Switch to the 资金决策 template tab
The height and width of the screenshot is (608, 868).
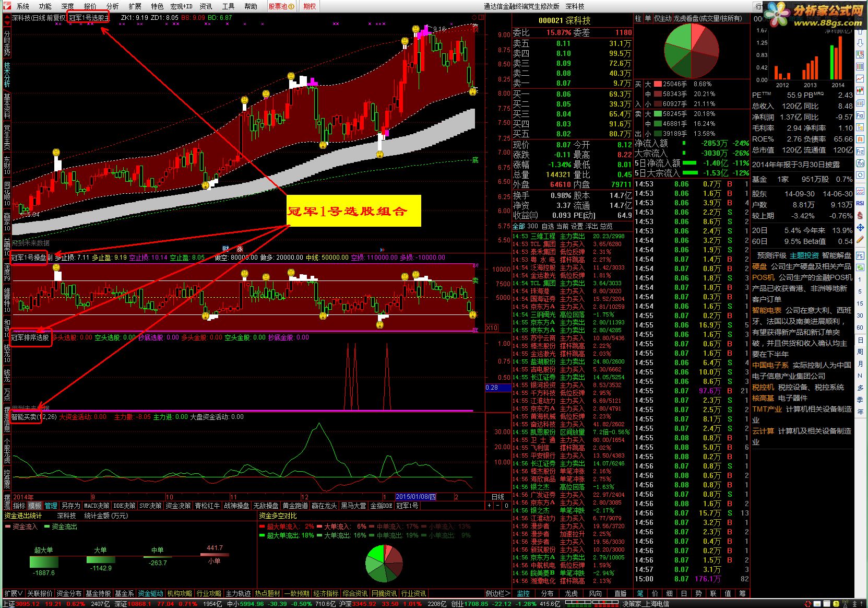(178, 506)
